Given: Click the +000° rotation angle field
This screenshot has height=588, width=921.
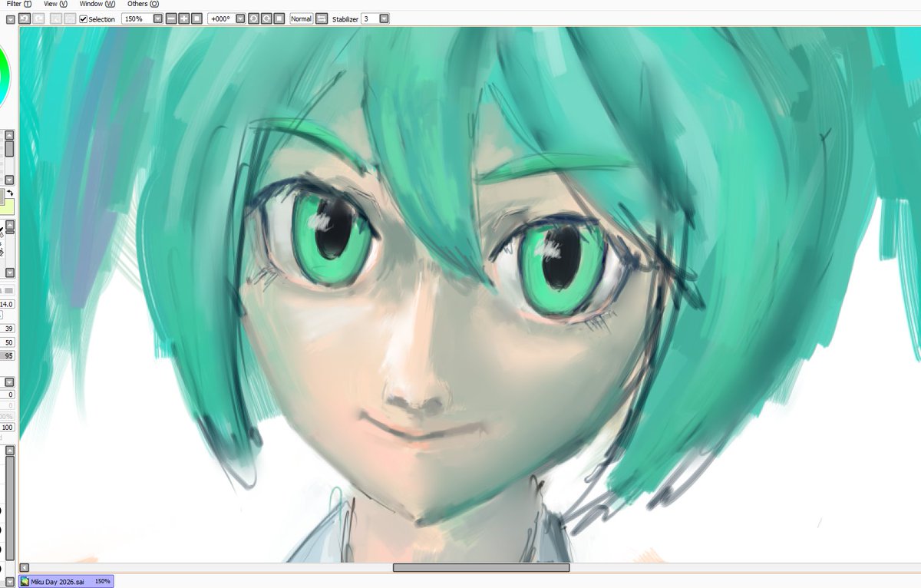Looking at the screenshot, I should (222, 18).
